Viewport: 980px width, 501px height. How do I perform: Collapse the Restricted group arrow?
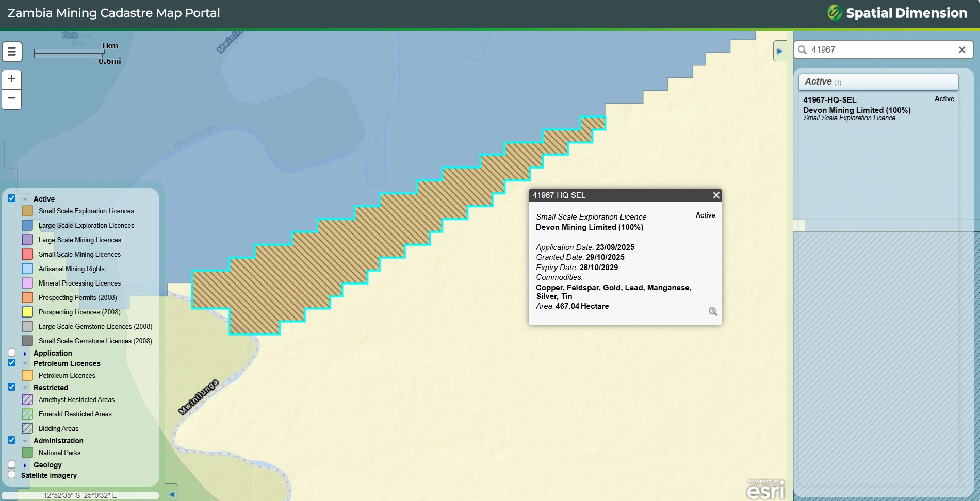point(25,388)
